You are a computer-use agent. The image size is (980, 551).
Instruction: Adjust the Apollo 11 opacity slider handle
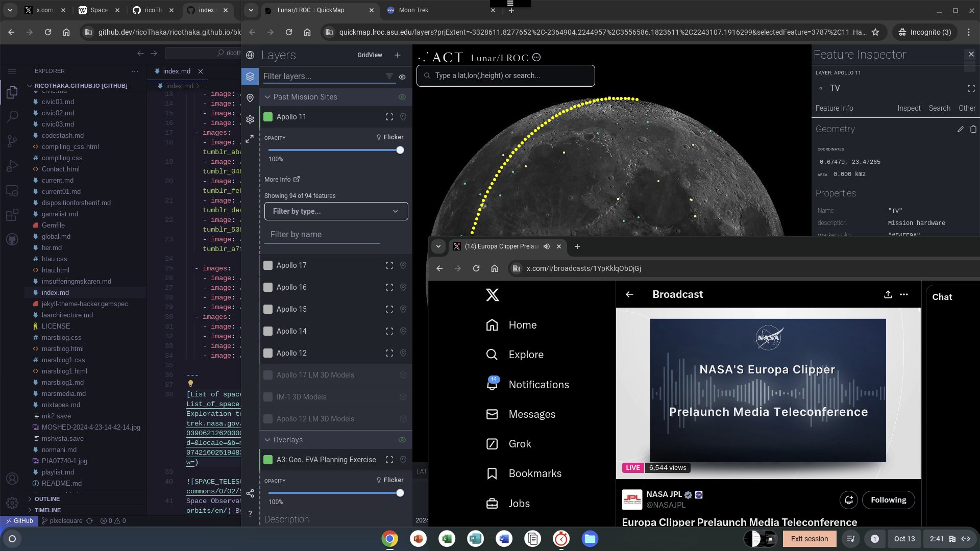[x=400, y=150]
